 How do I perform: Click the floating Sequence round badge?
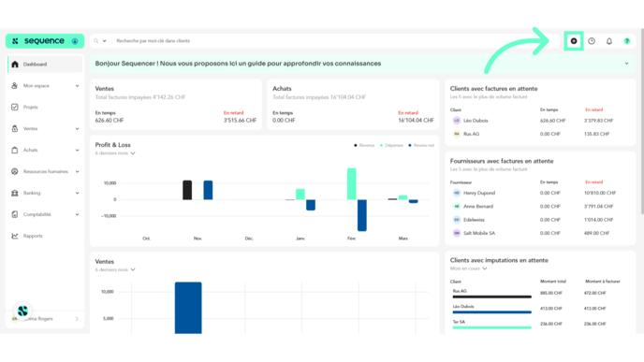click(22, 311)
